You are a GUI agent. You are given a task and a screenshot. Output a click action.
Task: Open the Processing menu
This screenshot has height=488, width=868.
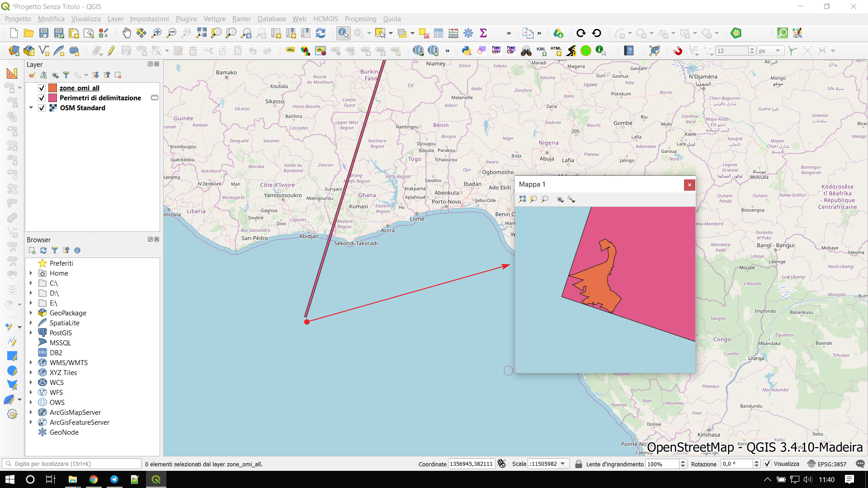tap(360, 19)
